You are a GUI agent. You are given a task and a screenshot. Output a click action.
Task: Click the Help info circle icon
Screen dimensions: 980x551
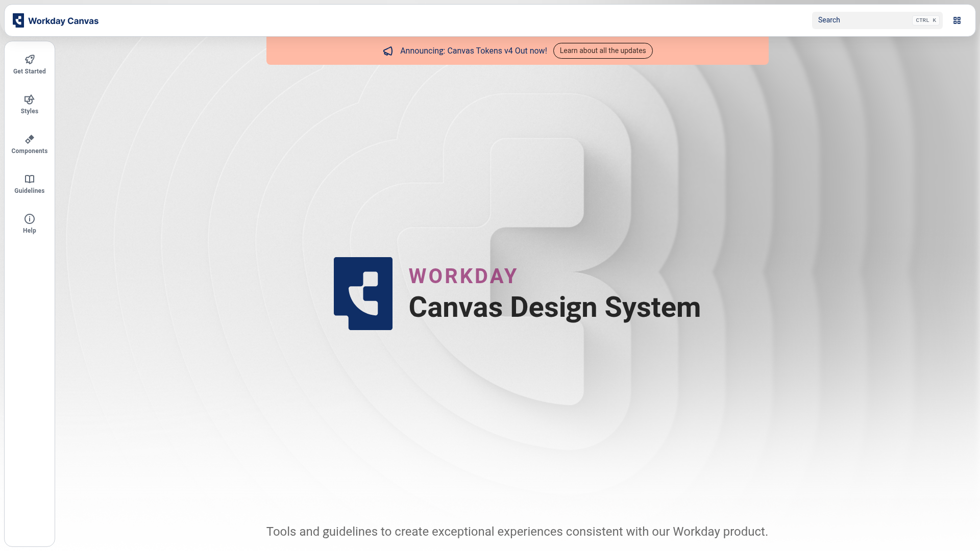point(30,219)
